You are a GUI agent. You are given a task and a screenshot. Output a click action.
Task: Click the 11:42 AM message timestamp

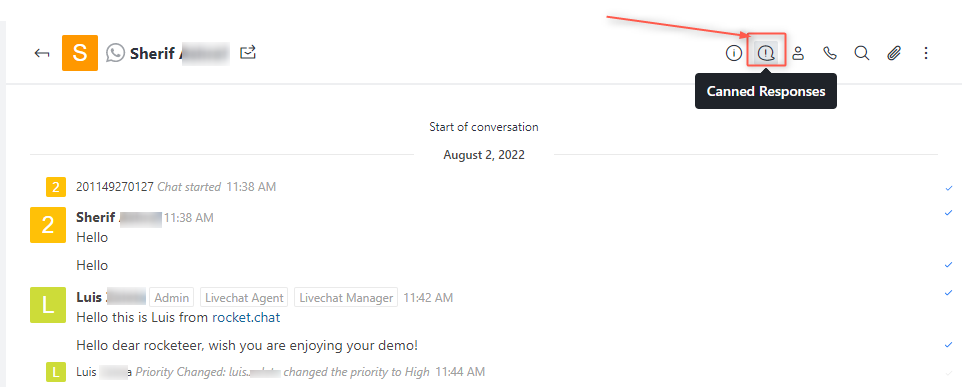tap(428, 297)
